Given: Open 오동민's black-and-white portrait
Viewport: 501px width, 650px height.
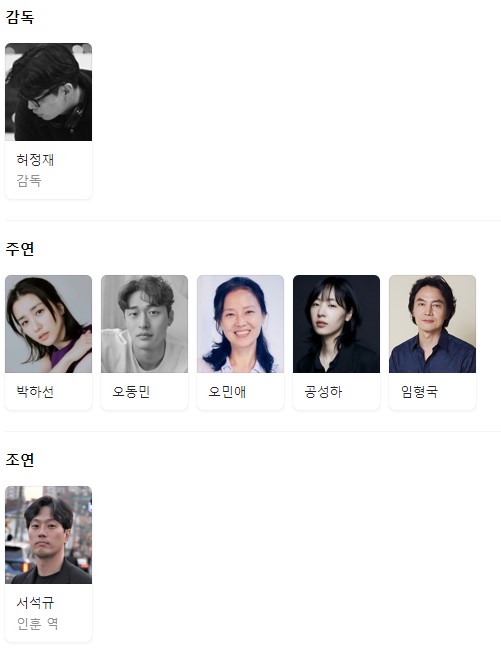Looking at the screenshot, I should [x=145, y=324].
